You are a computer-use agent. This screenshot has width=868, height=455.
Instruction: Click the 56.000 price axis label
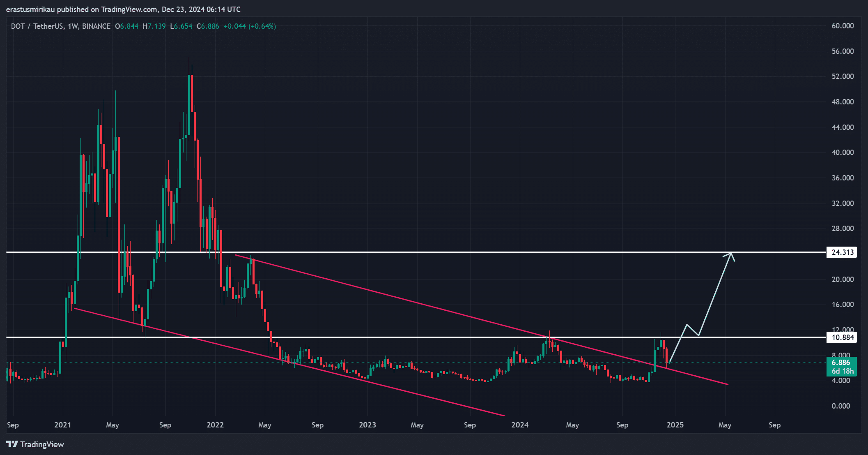[x=843, y=51]
